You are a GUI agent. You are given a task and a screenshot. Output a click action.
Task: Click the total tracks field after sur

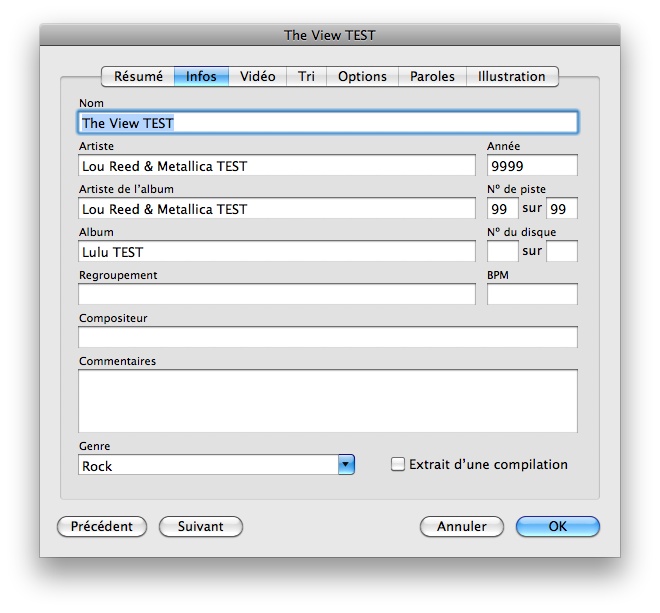562,208
